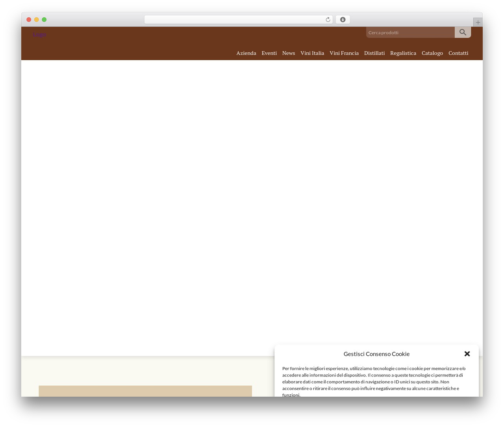
Task: Click the Gestisci Consenso Cookie heading
Action: point(376,354)
